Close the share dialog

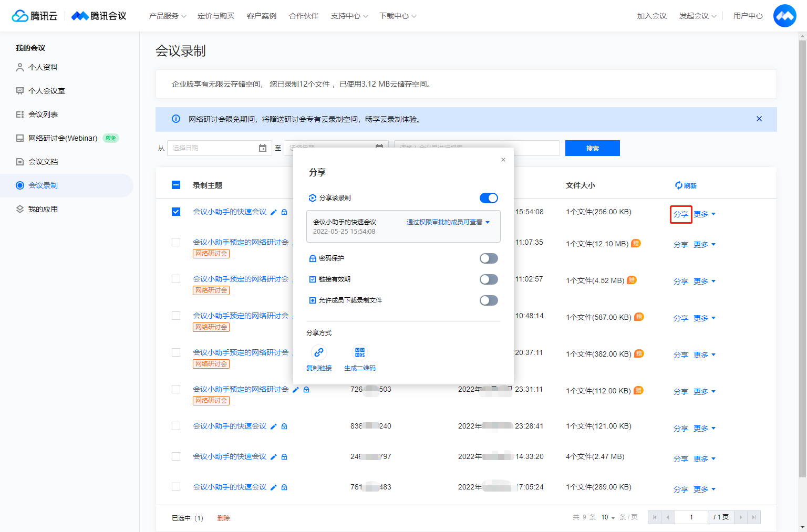503,160
